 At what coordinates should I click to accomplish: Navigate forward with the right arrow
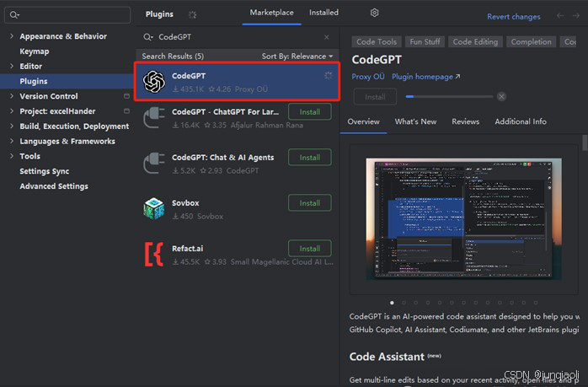point(576,16)
